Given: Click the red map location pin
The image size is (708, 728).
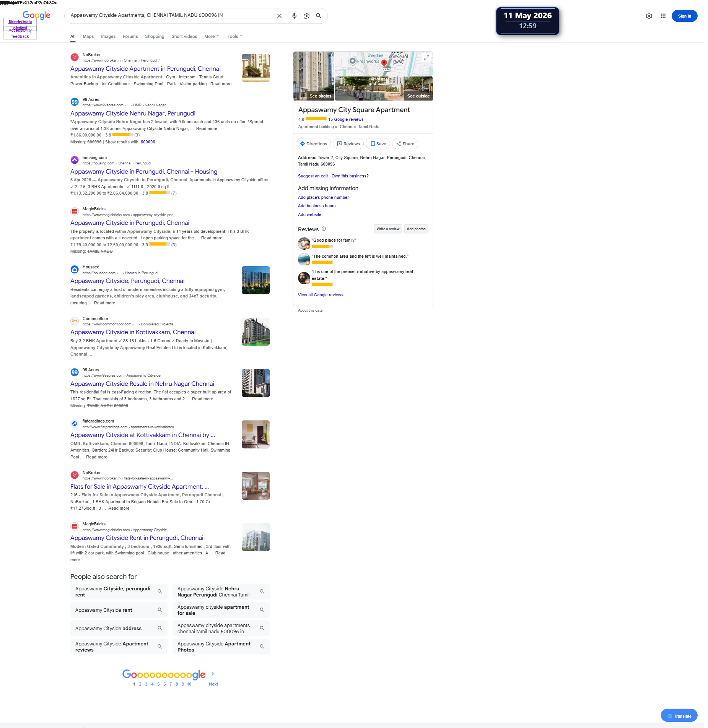Looking at the screenshot, I should [384, 63].
